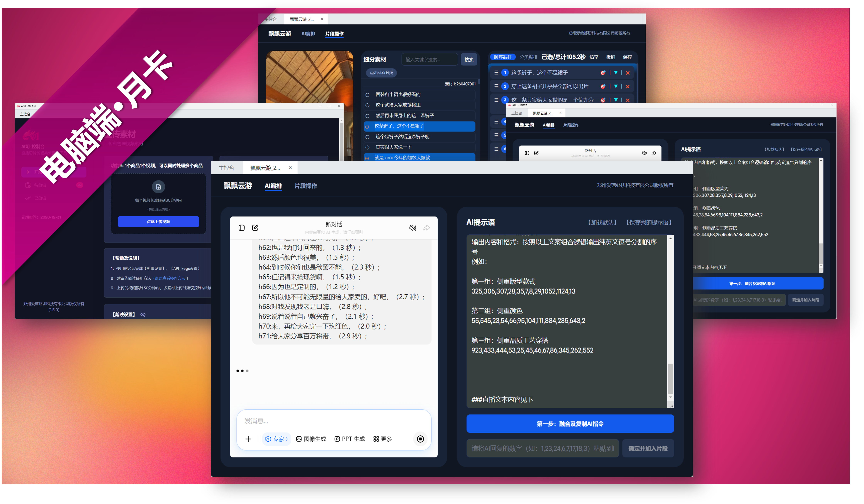Click 点击获取分类 button
This screenshot has height=504, width=864.
(381, 73)
